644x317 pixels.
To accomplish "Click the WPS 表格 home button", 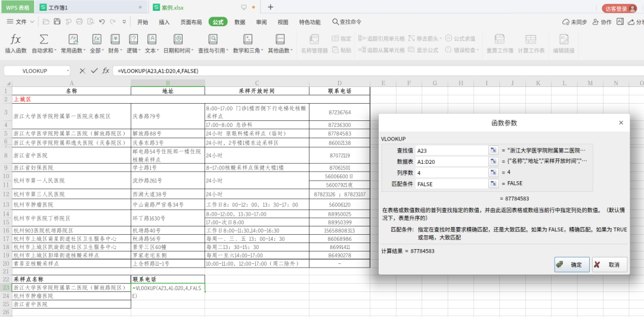I will point(17,7).
